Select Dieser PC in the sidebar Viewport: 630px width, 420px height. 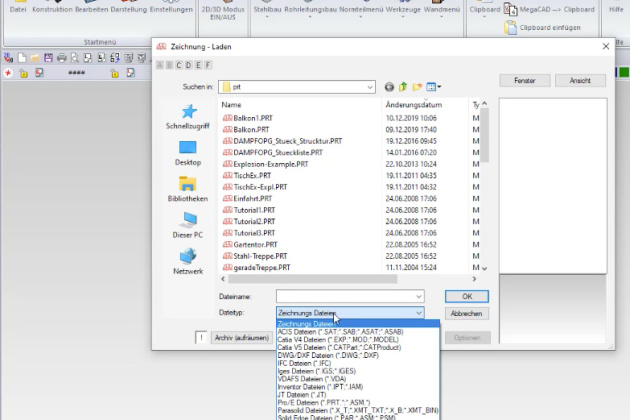(x=187, y=225)
